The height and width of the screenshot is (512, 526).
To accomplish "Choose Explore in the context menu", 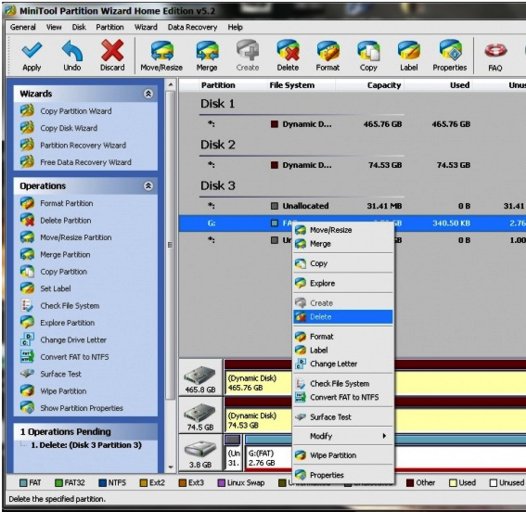I will pos(343,283).
